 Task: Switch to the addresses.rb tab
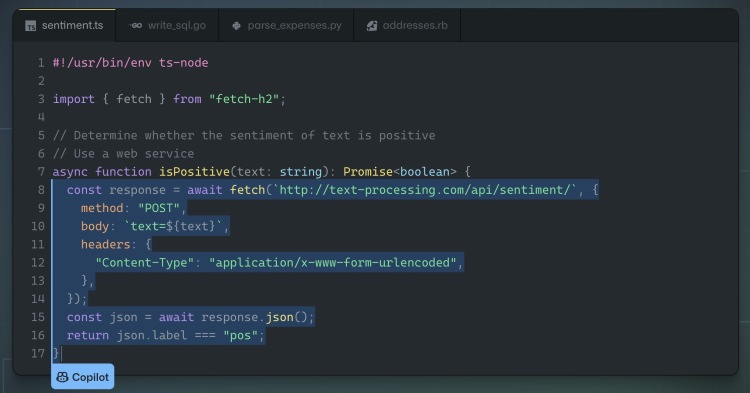(x=407, y=25)
